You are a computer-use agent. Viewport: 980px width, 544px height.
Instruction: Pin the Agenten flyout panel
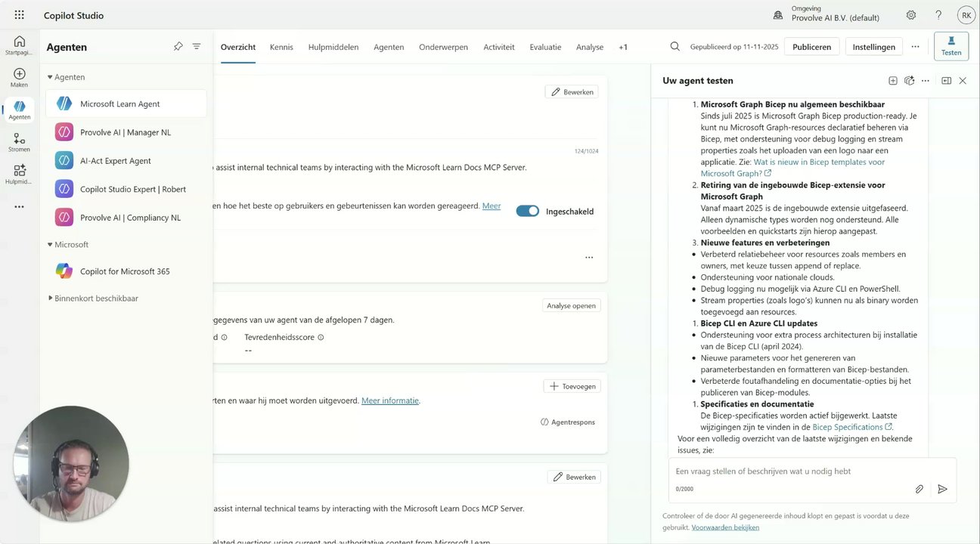[x=178, y=47]
